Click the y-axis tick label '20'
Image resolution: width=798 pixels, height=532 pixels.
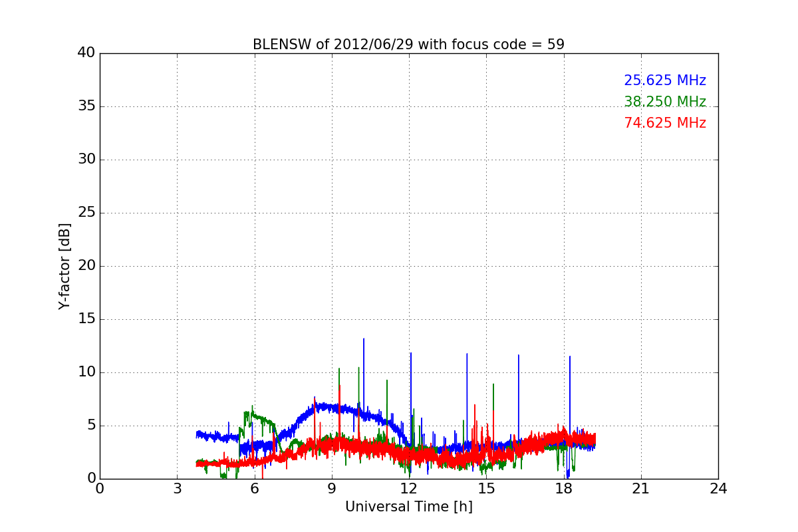click(x=86, y=266)
